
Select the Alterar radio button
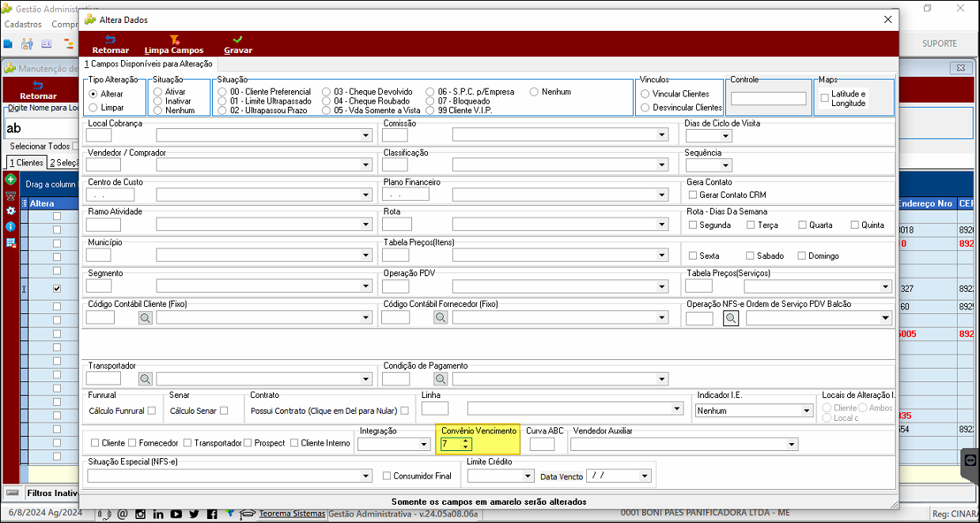93,93
